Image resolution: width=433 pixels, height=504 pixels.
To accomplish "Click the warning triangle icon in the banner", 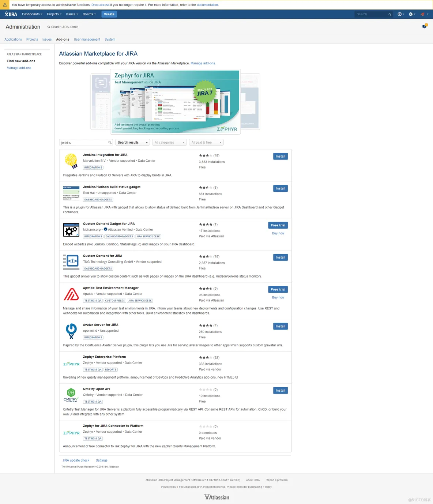I will (5, 5).
